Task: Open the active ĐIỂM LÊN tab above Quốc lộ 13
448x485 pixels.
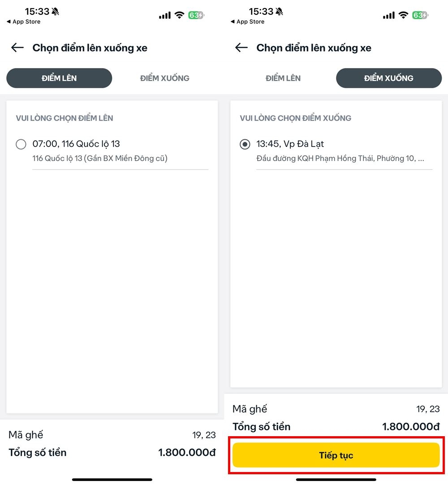Action: 59,78
